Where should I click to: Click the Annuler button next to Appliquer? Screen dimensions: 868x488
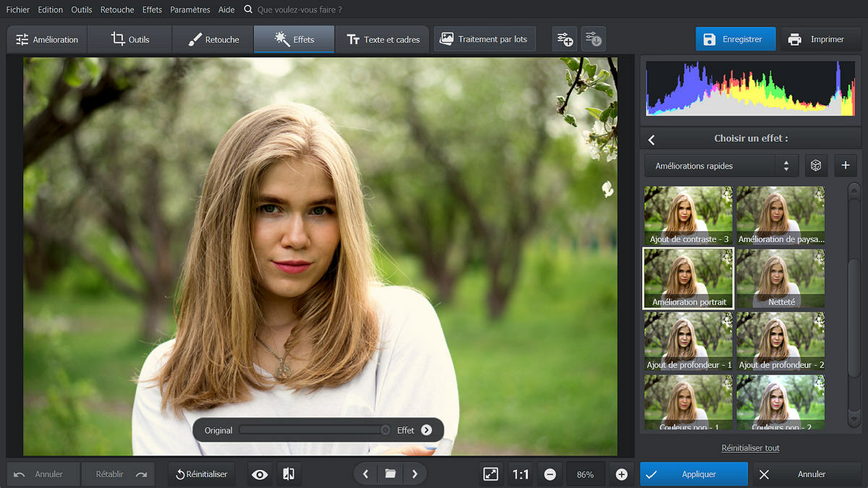click(807, 474)
